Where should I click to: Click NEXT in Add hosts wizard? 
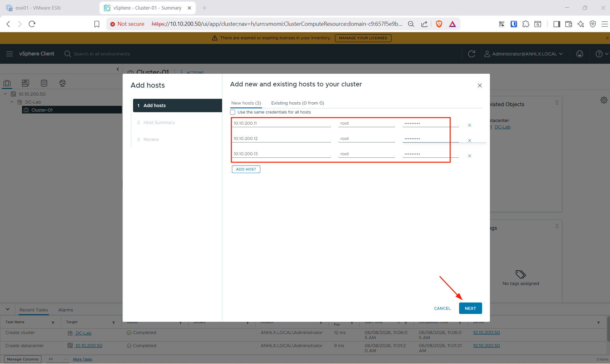470,308
